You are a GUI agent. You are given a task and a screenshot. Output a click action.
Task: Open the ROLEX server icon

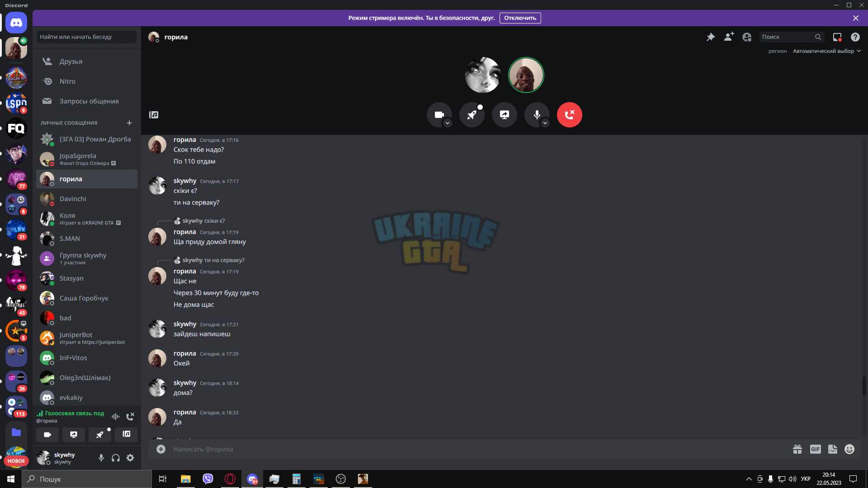point(16,230)
